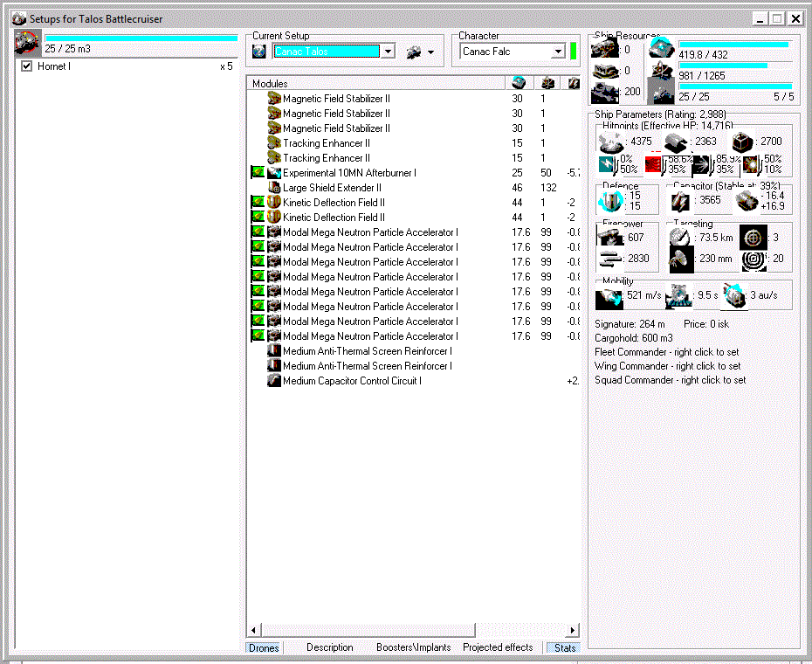Screen dimensions: 812x664
Task: Click the targeting range icon showing 73.5 km
Action: [x=680, y=238]
